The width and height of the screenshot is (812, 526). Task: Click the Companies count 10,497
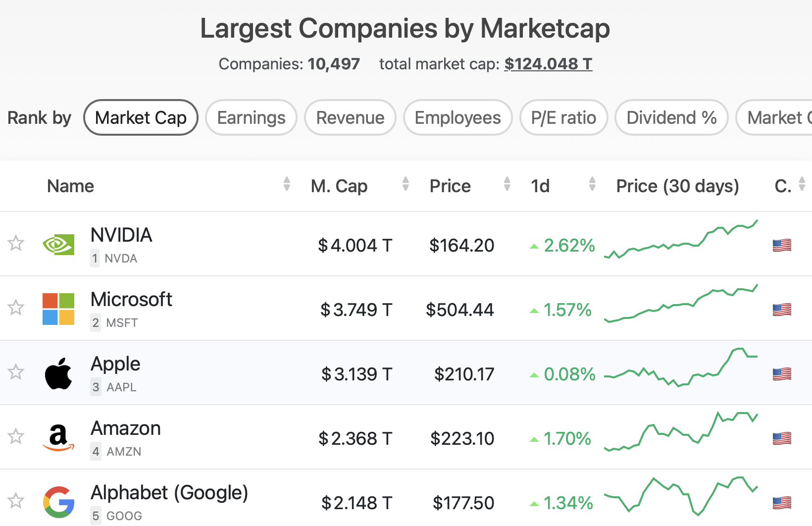tap(333, 64)
